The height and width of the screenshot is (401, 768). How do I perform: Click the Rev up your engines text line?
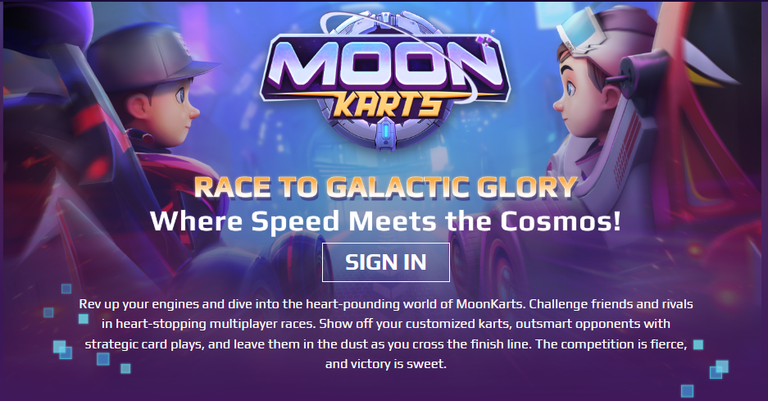(385, 304)
